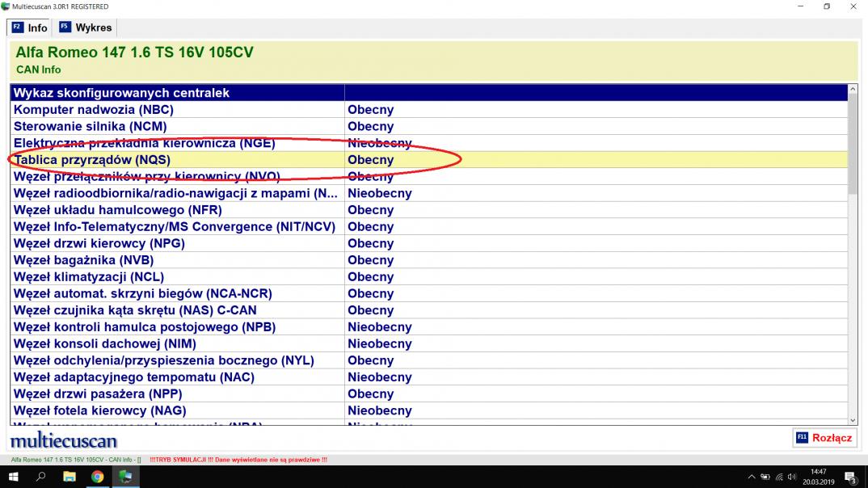Image resolution: width=868 pixels, height=488 pixels.
Task: Select Węzeł odchylenia/przyspieszenia bocznego (NYL)
Action: (x=428, y=360)
